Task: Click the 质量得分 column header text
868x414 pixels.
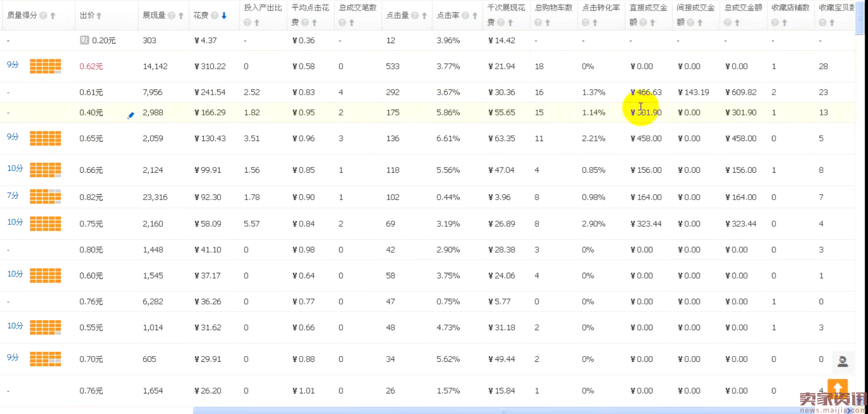Action: 22,16
